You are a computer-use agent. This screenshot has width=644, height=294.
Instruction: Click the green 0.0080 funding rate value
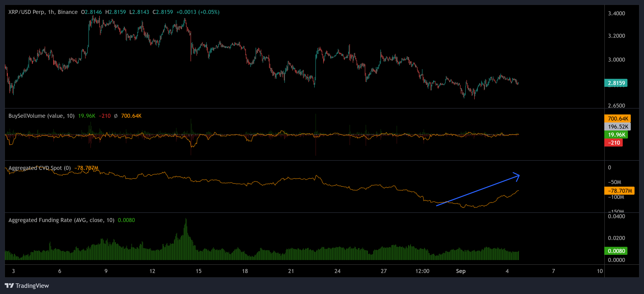tap(126, 220)
